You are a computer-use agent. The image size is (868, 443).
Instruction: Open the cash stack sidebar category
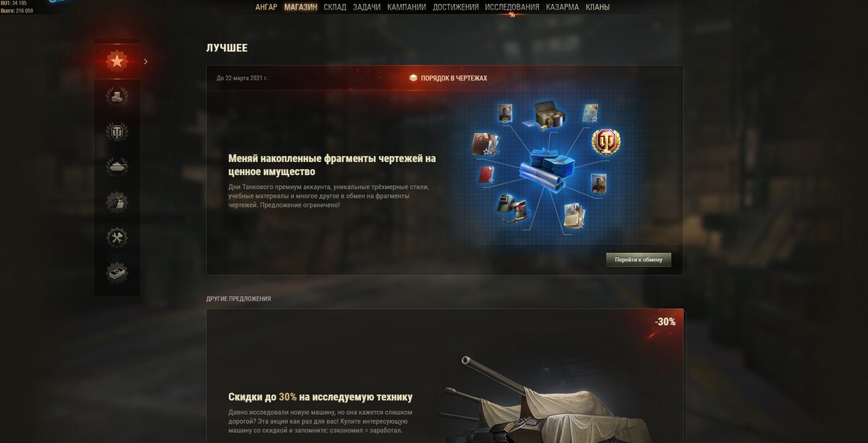tap(117, 272)
